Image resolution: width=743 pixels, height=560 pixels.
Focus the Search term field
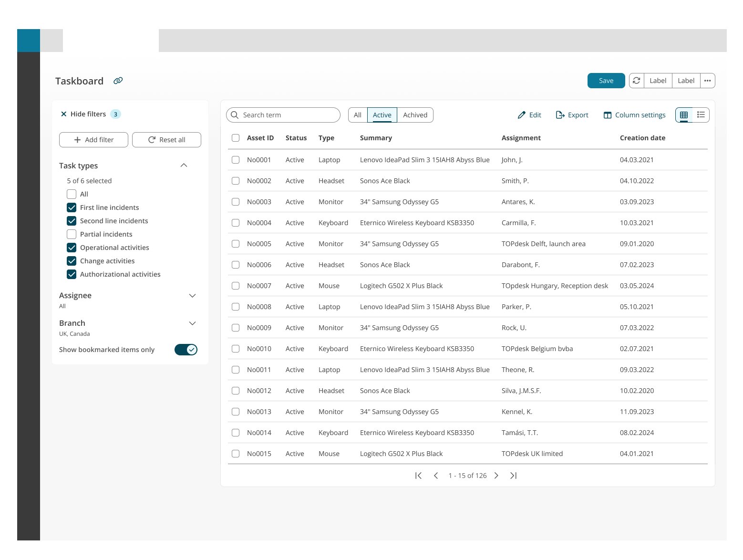tap(283, 115)
